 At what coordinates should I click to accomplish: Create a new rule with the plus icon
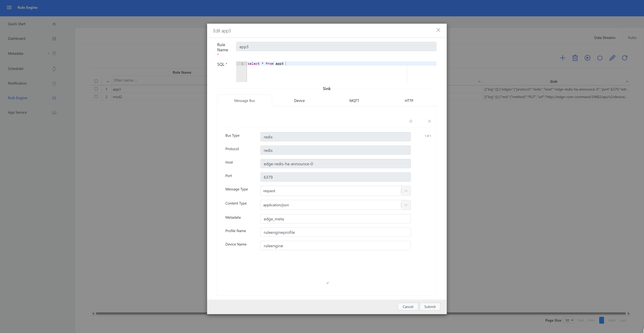(563, 58)
